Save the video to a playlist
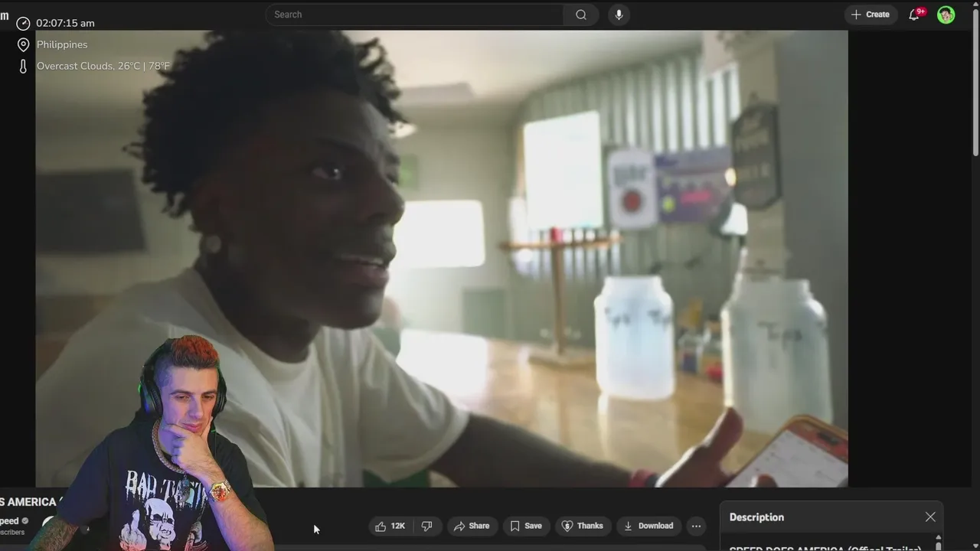 pyautogui.click(x=526, y=526)
